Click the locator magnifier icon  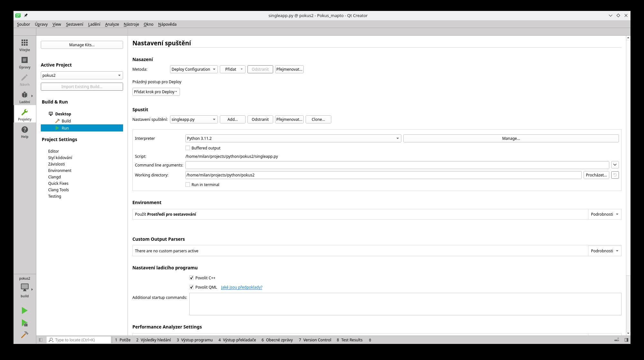pos(51,340)
